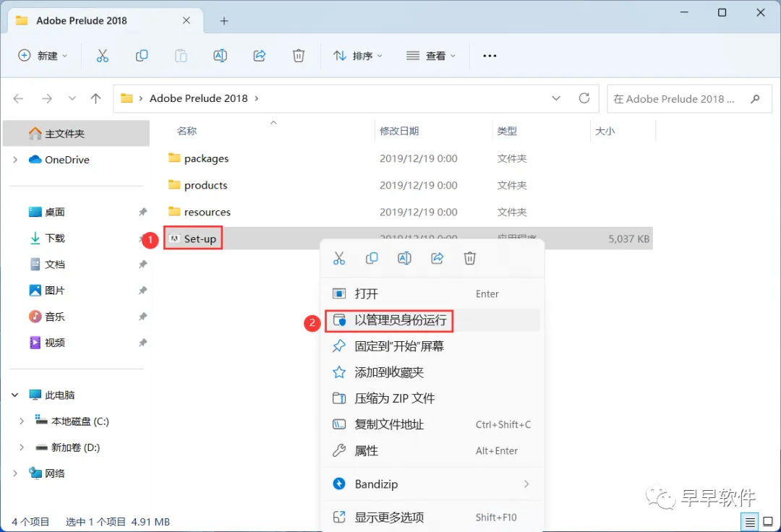The image size is (781, 532).
Task: Click the Copy icon in the toolbar
Action: [142, 56]
